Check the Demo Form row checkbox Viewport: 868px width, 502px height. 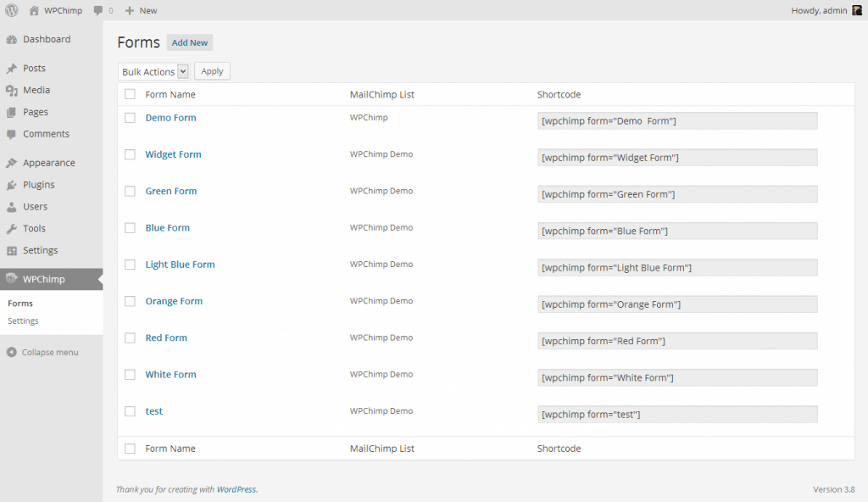(130, 118)
